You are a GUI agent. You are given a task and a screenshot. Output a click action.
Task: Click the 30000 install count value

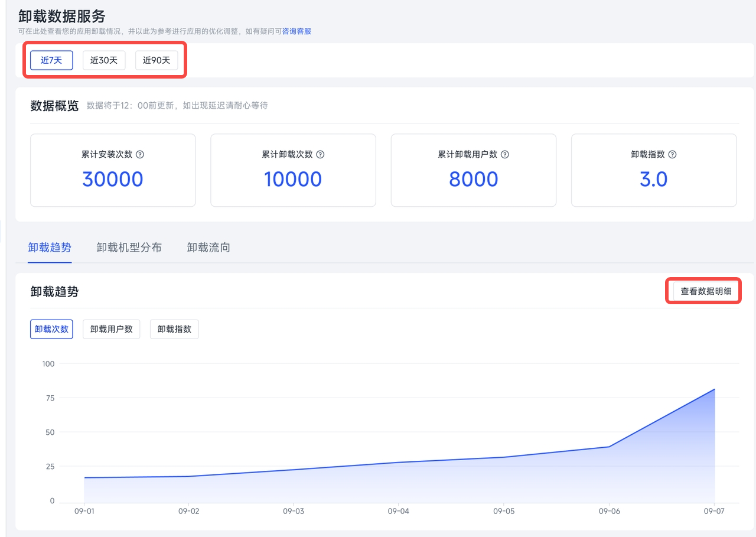pos(113,179)
